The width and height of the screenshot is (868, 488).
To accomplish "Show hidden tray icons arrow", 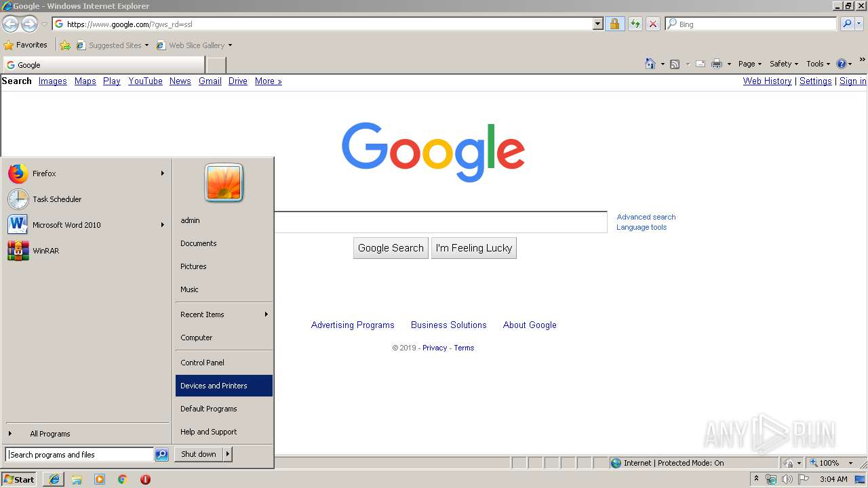I will pyautogui.click(x=756, y=479).
